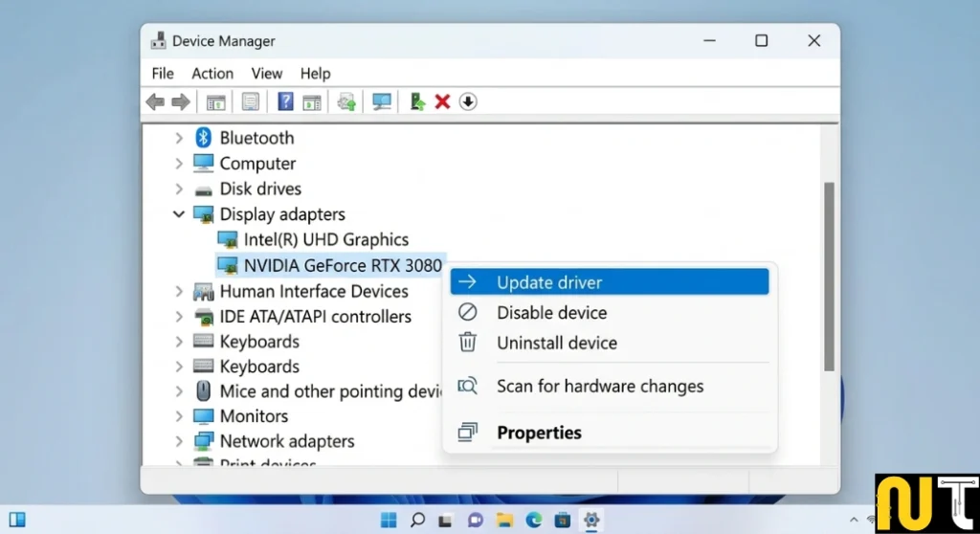Click Device Manager title bar icon
Screen dimensions: 980x534
[158, 40]
